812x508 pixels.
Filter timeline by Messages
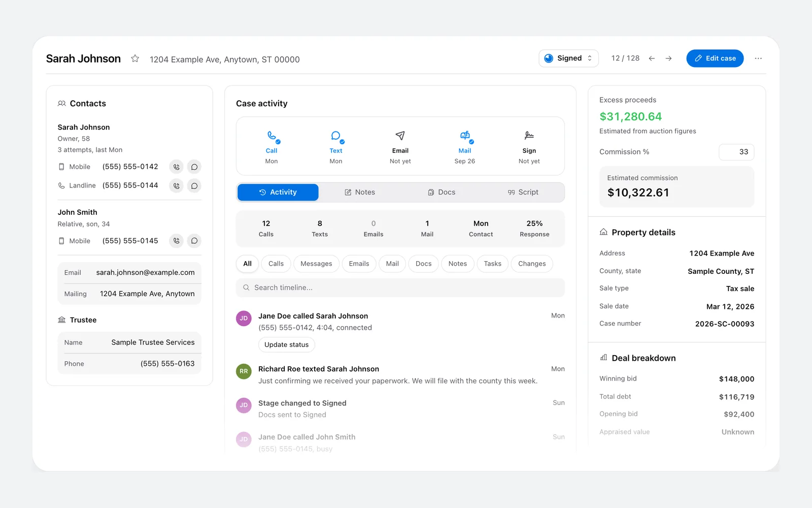(x=316, y=264)
